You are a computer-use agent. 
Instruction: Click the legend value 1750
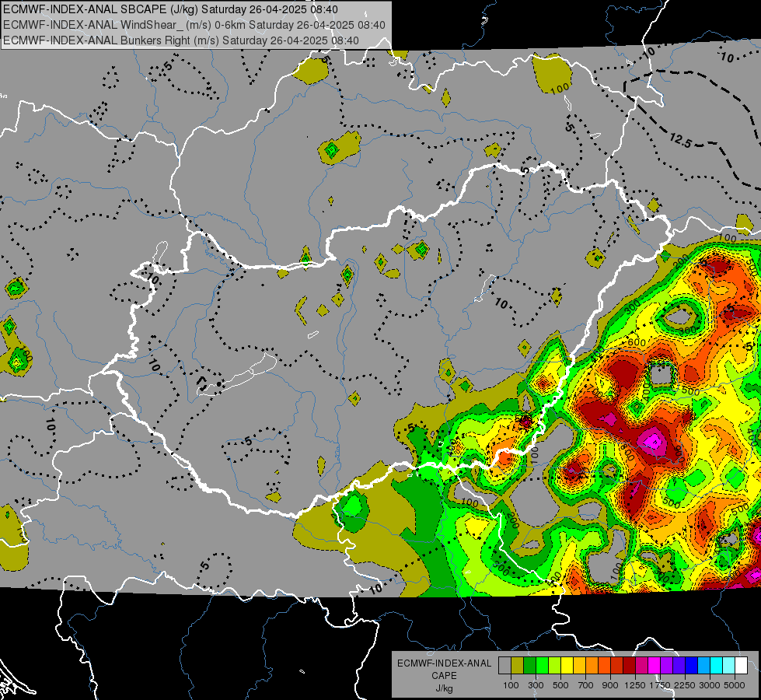[660, 685]
